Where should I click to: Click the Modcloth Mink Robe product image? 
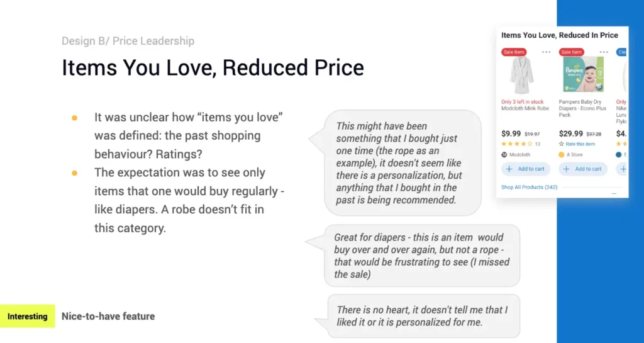click(x=521, y=76)
